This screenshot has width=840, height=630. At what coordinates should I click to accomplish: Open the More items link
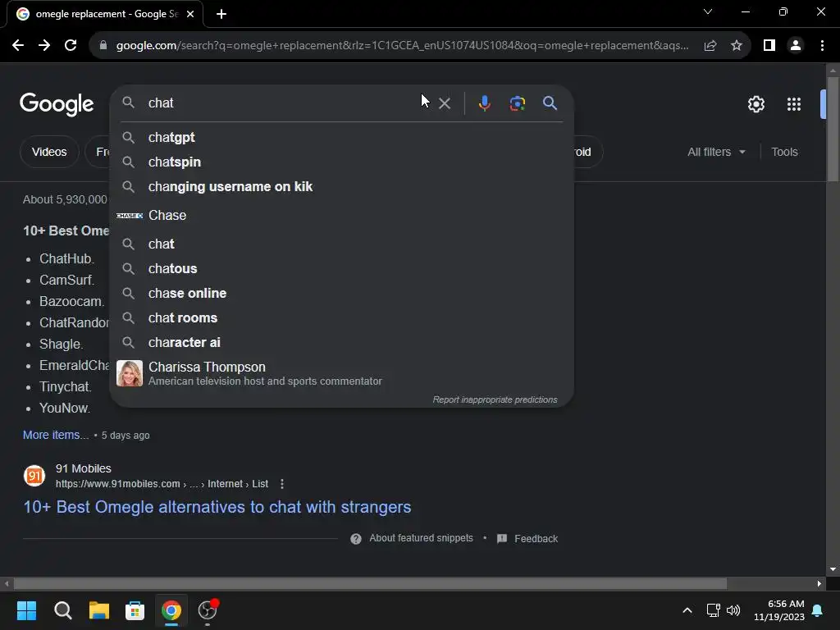point(56,435)
